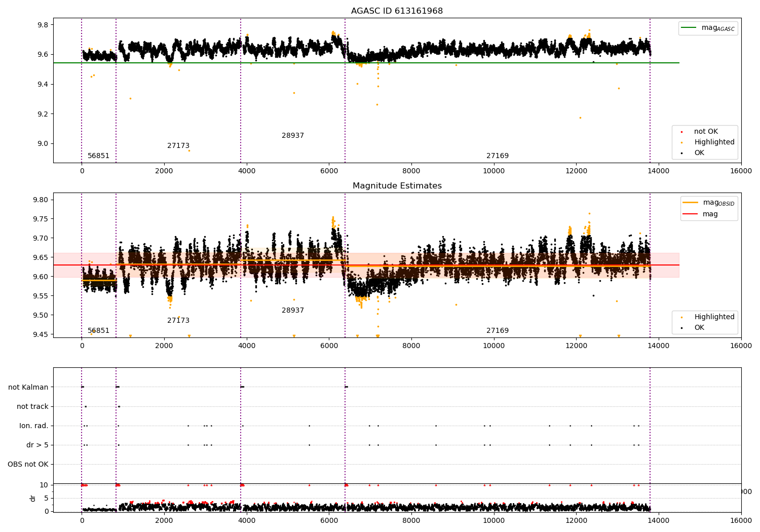The width and height of the screenshot is (760, 532).
Task: Click the 'not OK' legend entry
Action: pos(706,132)
